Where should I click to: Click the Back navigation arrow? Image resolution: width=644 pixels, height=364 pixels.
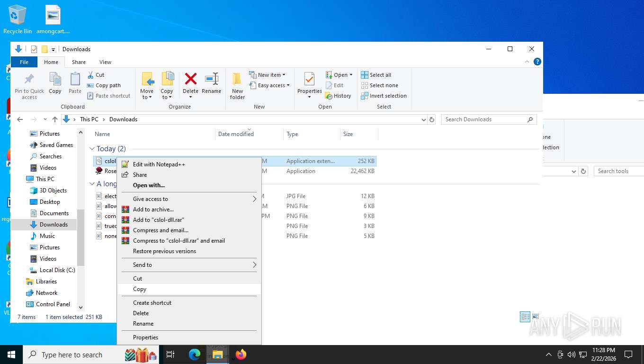20,119
